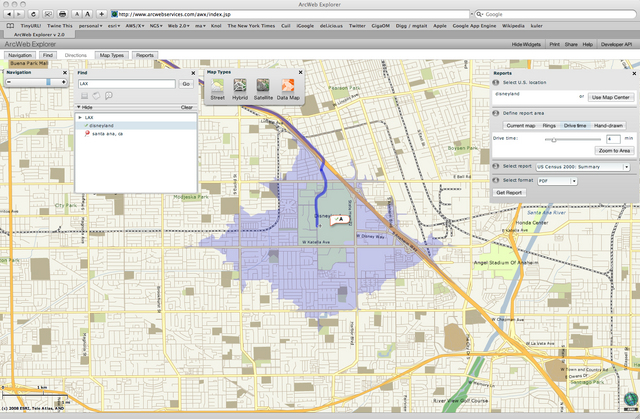The width and height of the screenshot is (640, 419).
Task: Click the globe icon at map corner
Action: tap(631, 399)
